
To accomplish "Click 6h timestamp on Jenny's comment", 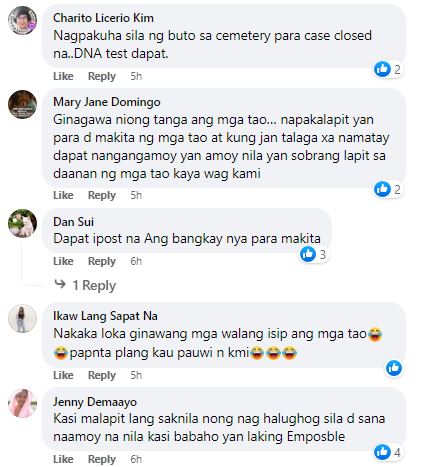I will click(x=136, y=459).
